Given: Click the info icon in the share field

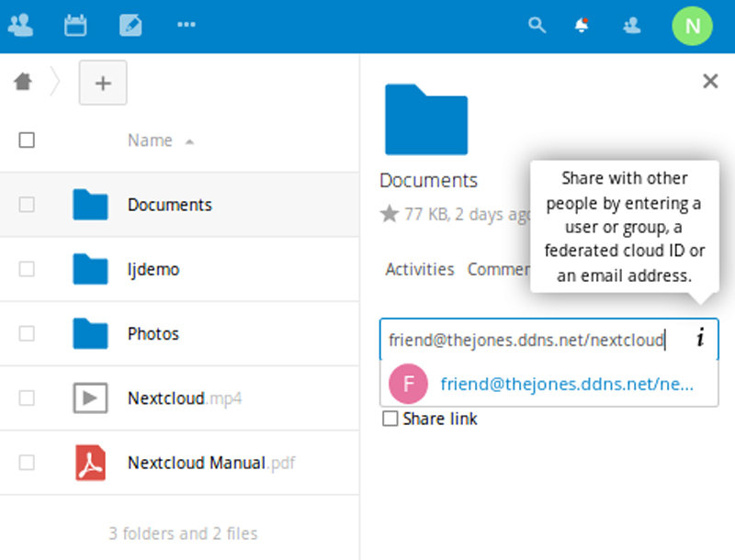Looking at the screenshot, I should pyautogui.click(x=699, y=340).
